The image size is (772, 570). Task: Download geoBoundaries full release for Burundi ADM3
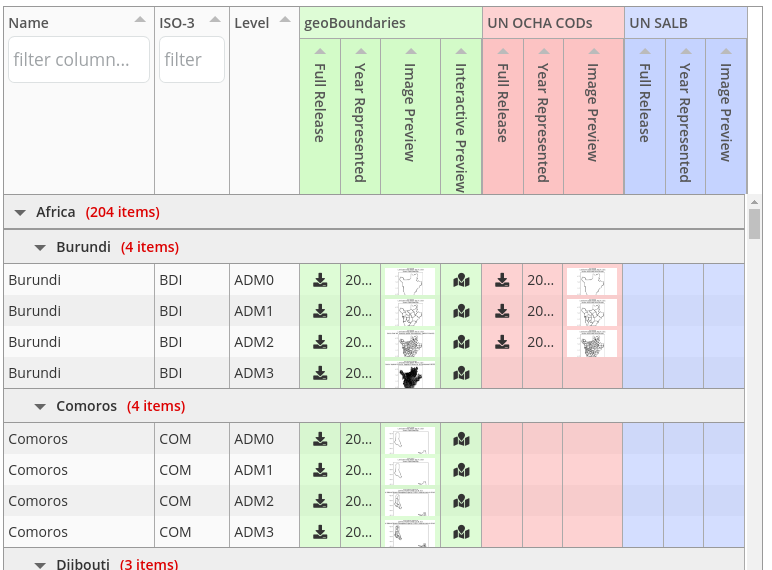tap(320, 373)
